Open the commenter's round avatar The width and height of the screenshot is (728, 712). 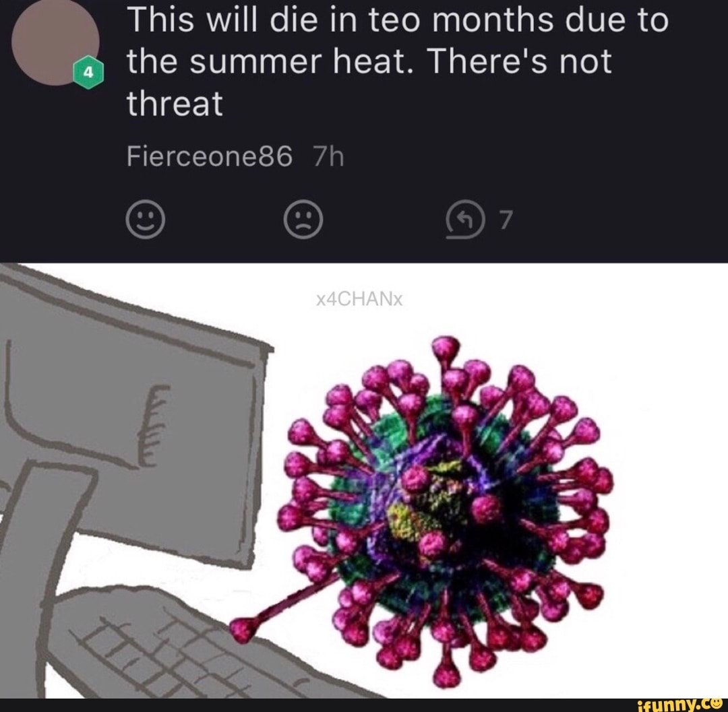55,41
